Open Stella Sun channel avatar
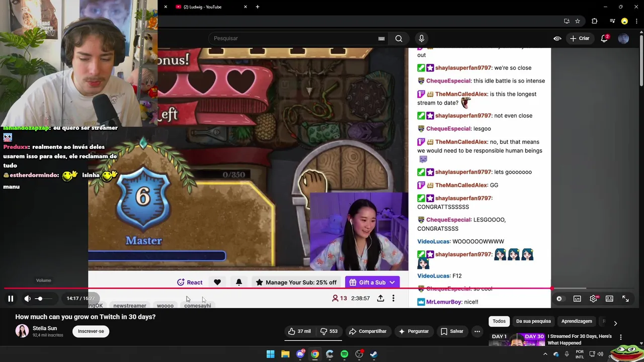This screenshot has height=362, width=644. click(22, 331)
